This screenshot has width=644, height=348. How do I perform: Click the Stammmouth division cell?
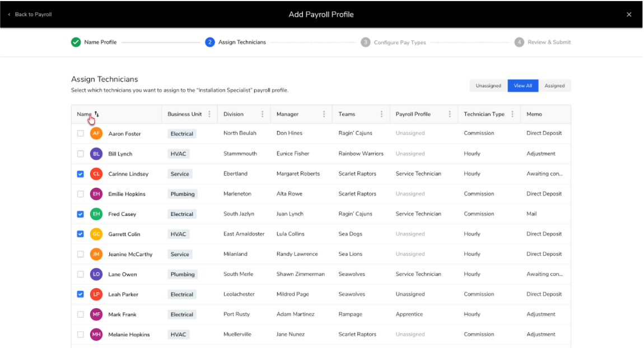pos(240,154)
